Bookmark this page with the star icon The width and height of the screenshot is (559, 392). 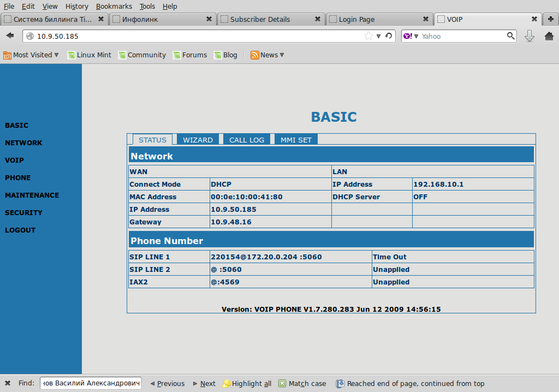tap(368, 36)
